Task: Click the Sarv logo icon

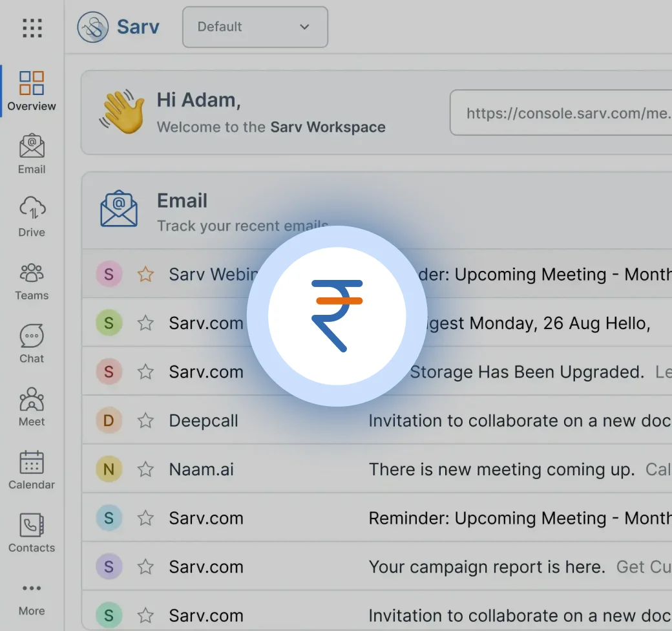Action: pos(92,27)
